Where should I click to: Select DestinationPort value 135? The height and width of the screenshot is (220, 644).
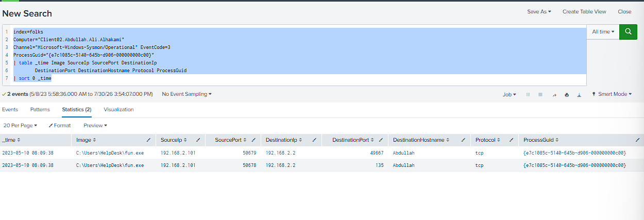click(380, 165)
